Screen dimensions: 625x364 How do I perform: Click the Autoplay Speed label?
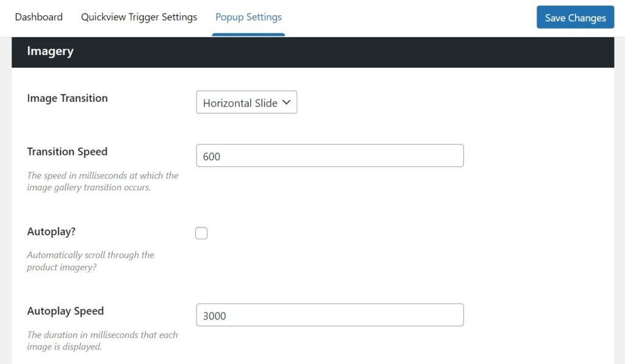pos(65,311)
